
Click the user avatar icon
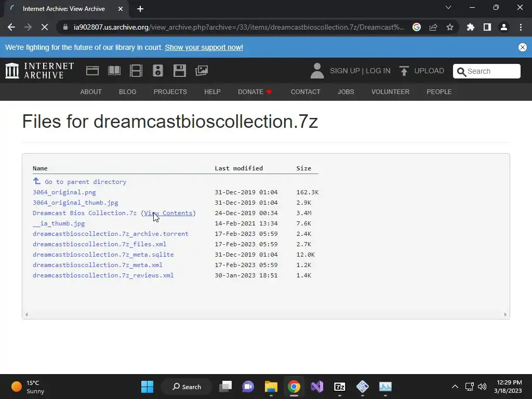point(317,71)
